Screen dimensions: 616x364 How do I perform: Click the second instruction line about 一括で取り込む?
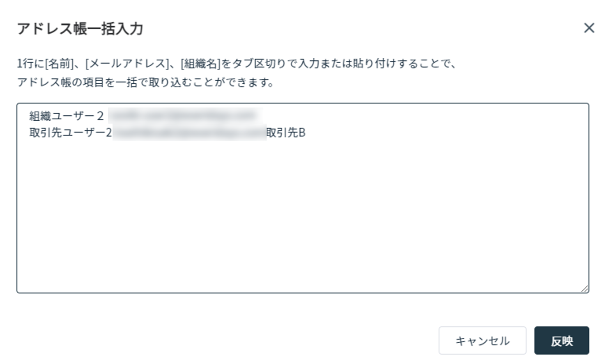pos(146,82)
